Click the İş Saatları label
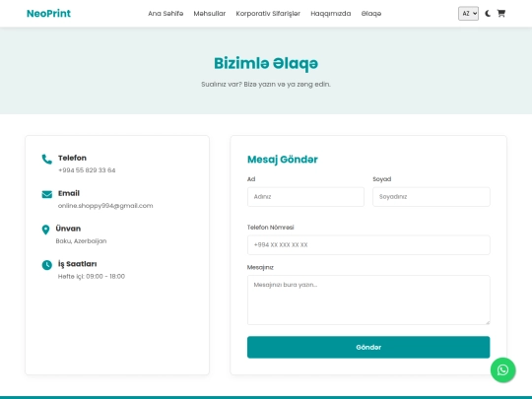 point(78,264)
